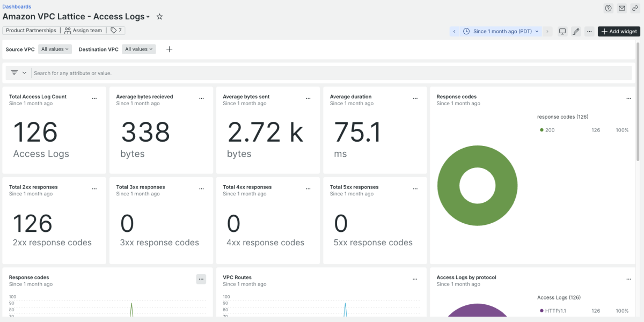
Task: Open Total Access Log Count widget menu
Action: pyautogui.click(x=94, y=99)
